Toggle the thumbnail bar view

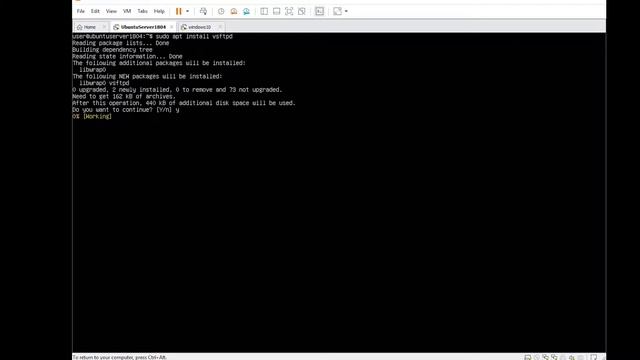point(276,11)
